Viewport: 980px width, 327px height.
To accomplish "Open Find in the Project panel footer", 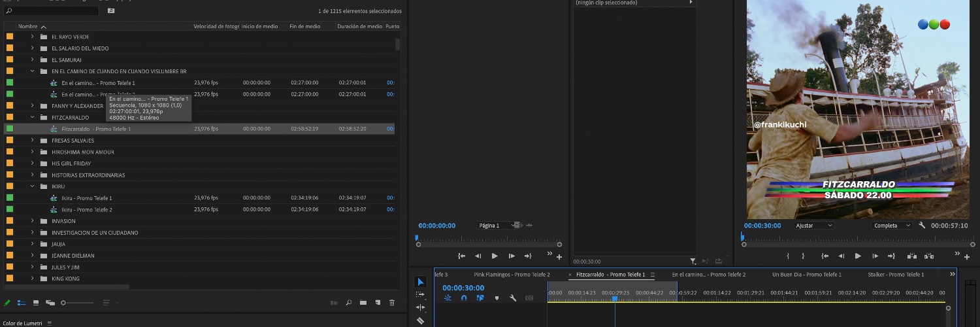I will coord(349,303).
